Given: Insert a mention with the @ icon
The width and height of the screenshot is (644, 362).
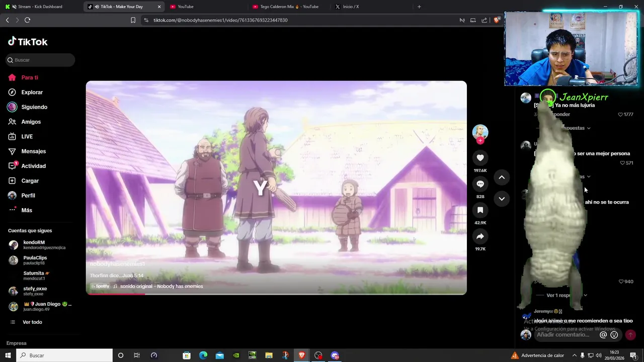Looking at the screenshot, I should click(x=603, y=335).
